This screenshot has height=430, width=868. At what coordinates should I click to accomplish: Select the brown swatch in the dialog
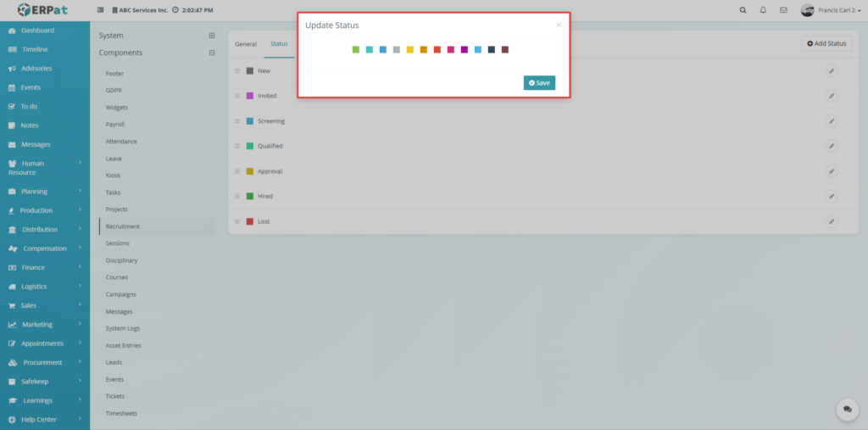tap(505, 50)
